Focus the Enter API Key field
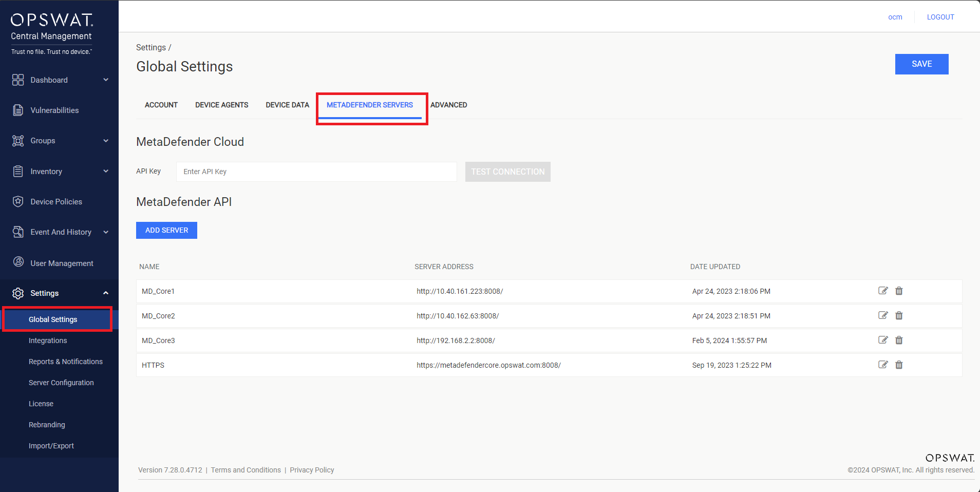 (316, 172)
